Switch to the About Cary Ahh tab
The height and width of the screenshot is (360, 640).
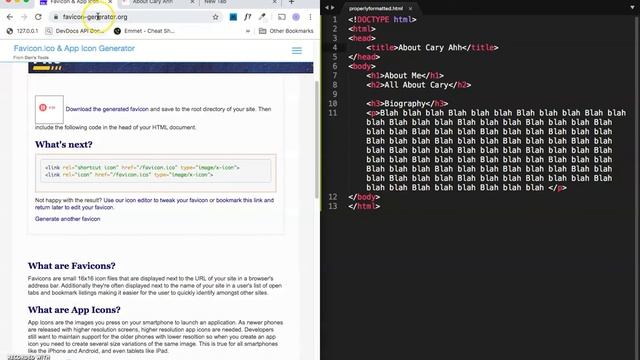point(153,2)
